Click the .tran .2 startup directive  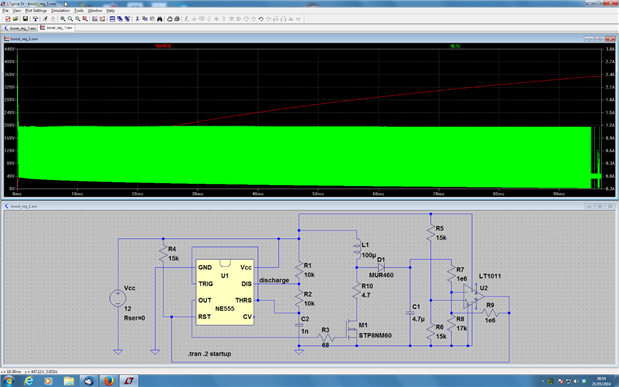209,354
